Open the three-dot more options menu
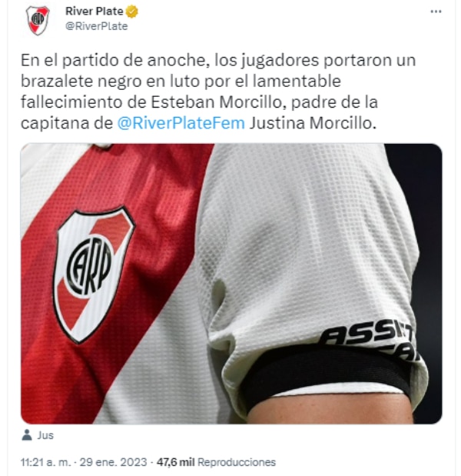The height and width of the screenshot is (476, 461). pos(436,12)
